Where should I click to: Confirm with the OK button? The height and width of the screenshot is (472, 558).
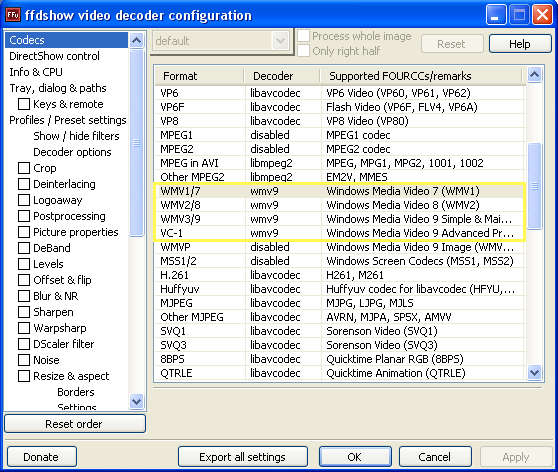(x=355, y=457)
